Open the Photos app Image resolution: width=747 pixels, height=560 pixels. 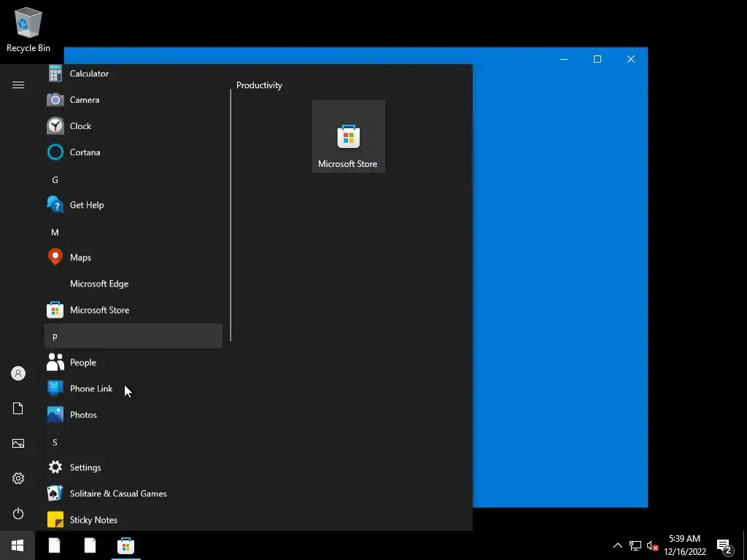(133, 415)
